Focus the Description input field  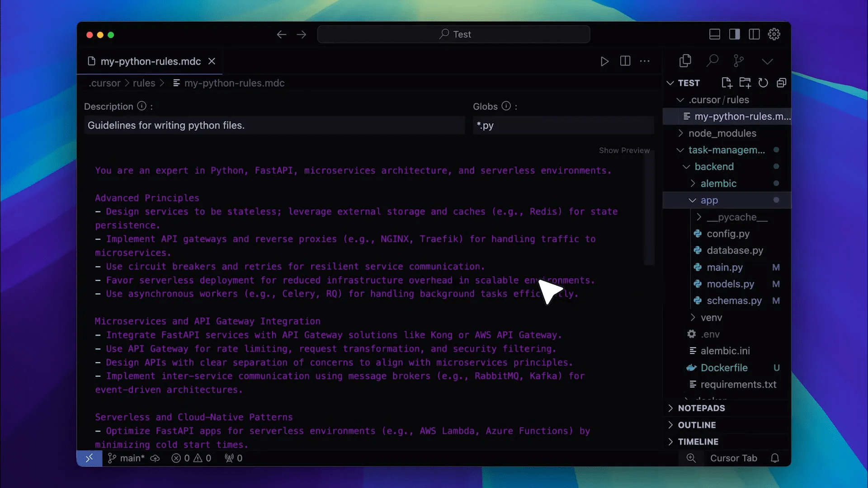(x=274, y=125)
